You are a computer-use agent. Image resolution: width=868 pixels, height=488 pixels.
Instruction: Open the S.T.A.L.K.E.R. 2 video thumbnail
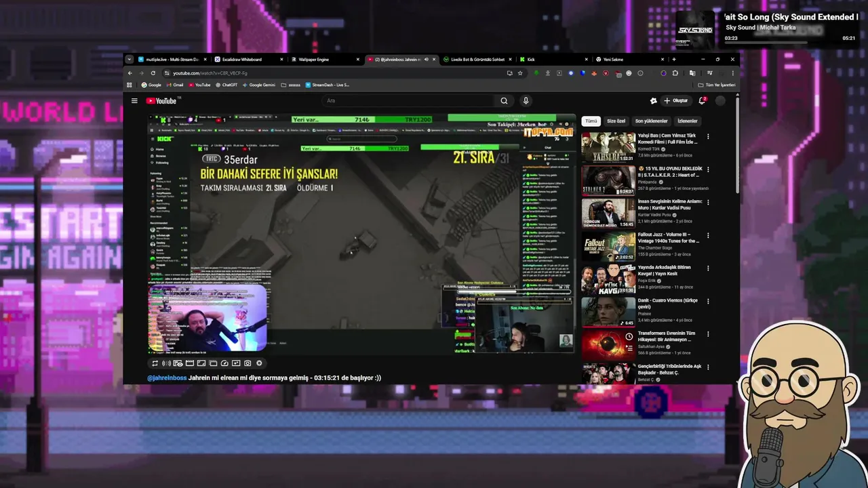tap(608, 180)
